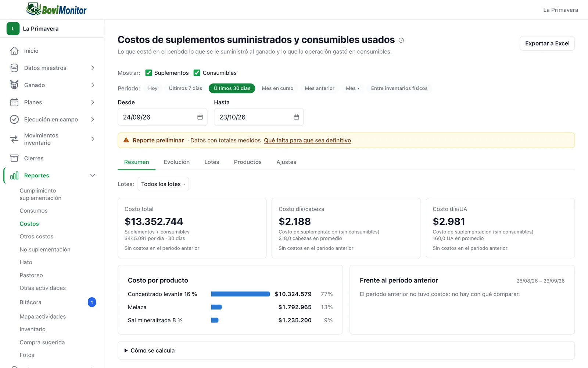The width and height of the screenshot is (588, 368).
Task: Click the Cierres archive box icon
Action: coord(14,158)
